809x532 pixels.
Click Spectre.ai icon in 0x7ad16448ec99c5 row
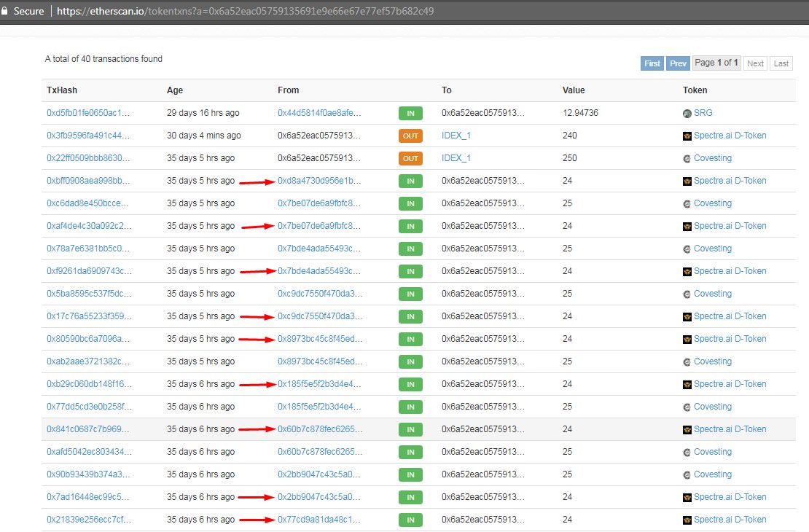687,498
